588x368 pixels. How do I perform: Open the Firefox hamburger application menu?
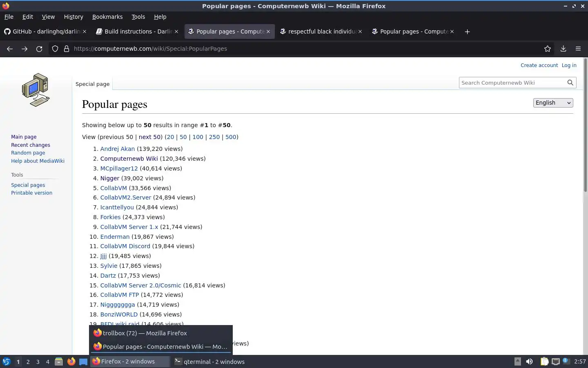click(x=578, y=49)
